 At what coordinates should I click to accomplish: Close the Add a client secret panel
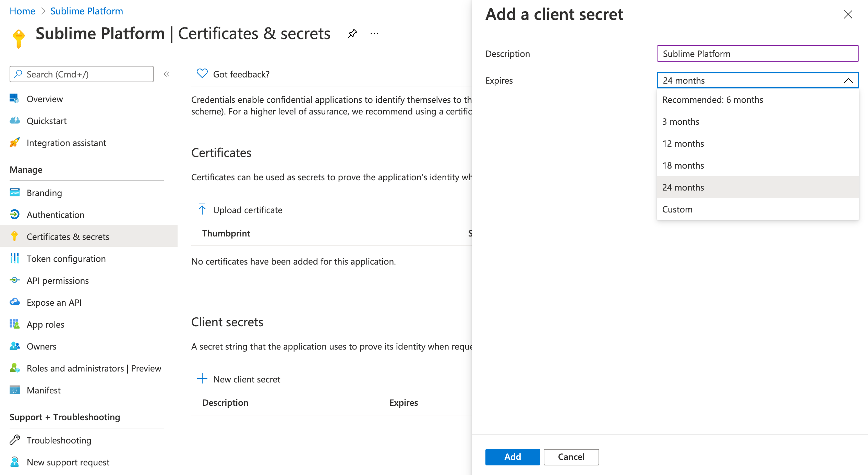848,14
